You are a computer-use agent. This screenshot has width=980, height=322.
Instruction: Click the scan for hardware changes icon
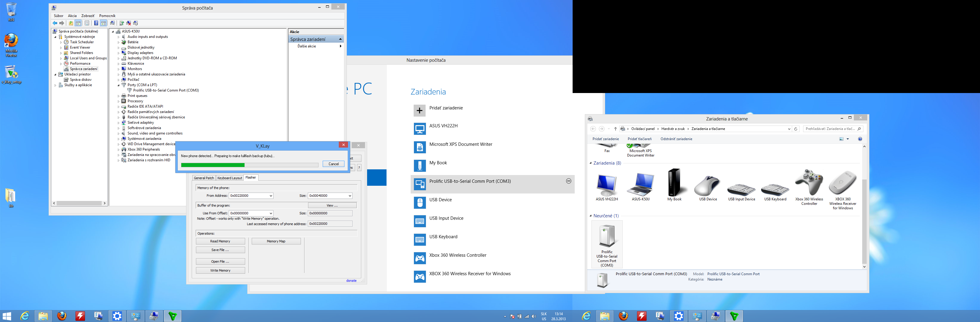(113, 23)
